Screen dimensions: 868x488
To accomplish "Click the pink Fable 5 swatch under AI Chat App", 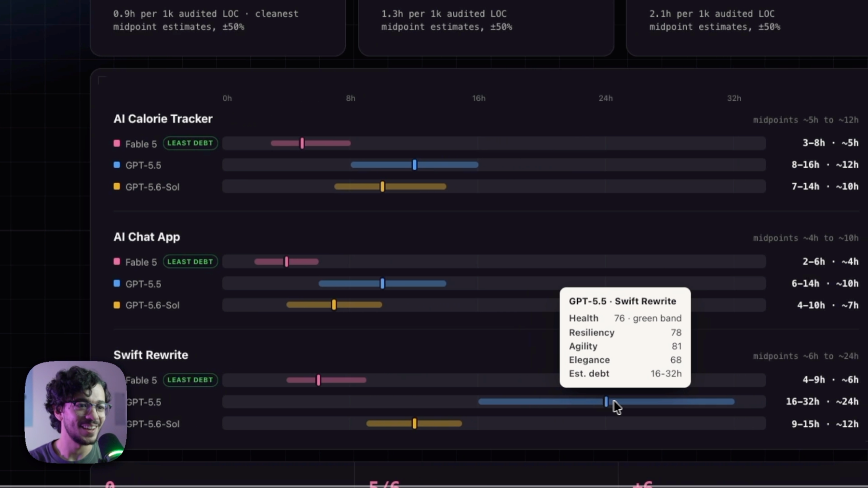I will [x=117, y=261].
